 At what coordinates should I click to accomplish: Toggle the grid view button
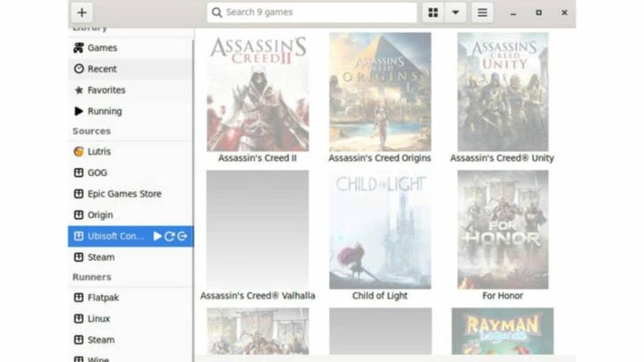[x=433, y=13]
